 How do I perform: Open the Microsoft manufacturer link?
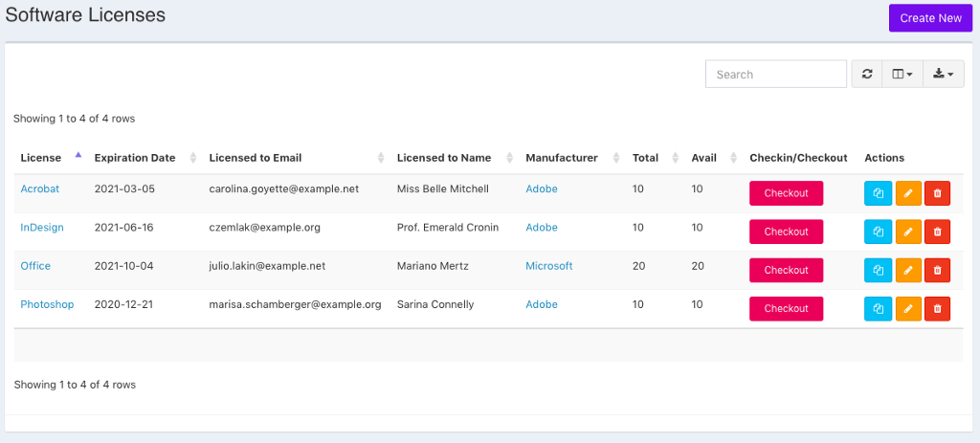point(549,266)
